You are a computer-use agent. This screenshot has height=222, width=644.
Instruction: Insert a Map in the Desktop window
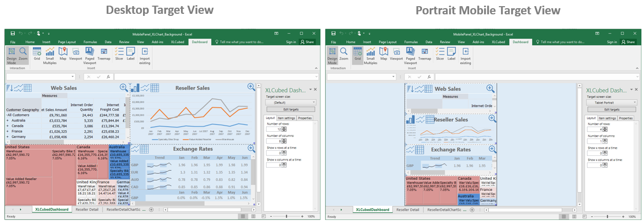point(63,54)
